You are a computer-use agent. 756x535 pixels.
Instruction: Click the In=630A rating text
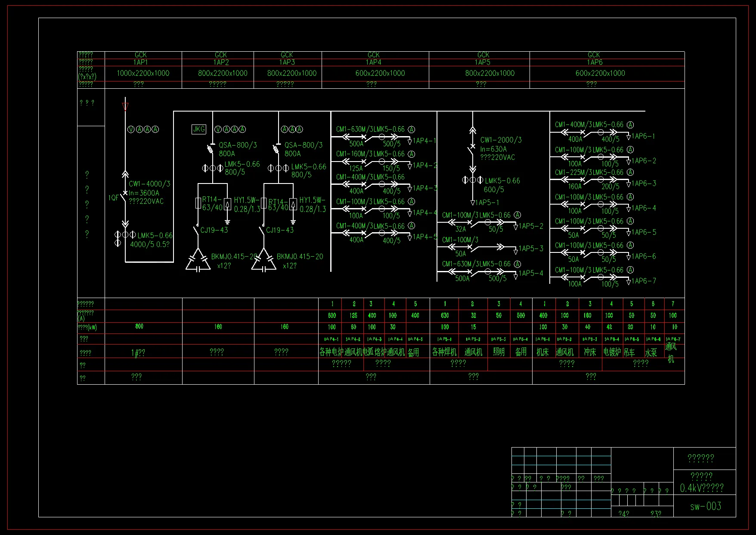click(x=493, y=149)
